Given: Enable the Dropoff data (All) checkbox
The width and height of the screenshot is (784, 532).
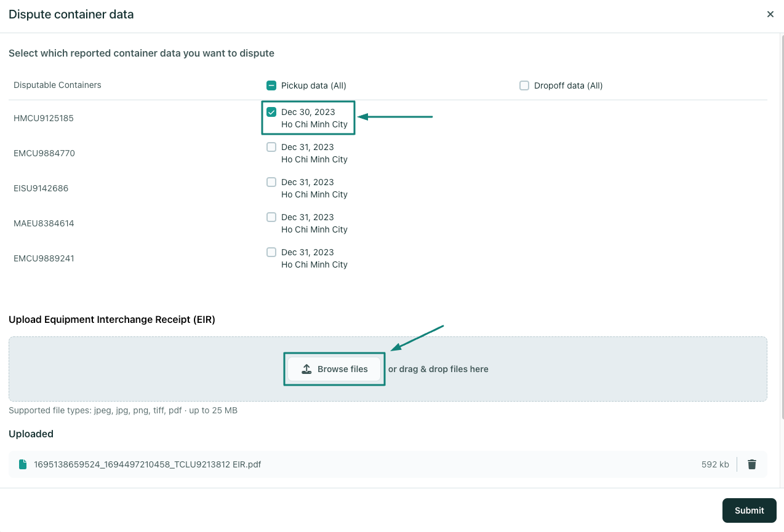Looking at the screenshot, I should click(524, 85).
